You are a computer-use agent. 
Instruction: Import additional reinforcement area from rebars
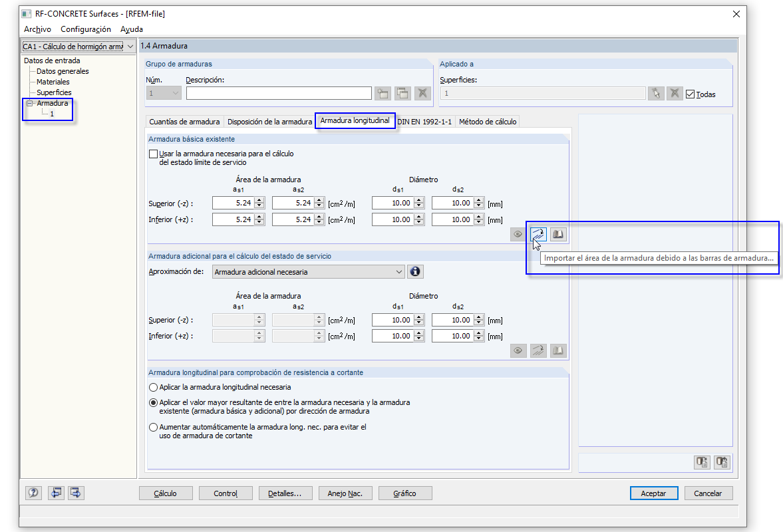click(x=538, y=350)
